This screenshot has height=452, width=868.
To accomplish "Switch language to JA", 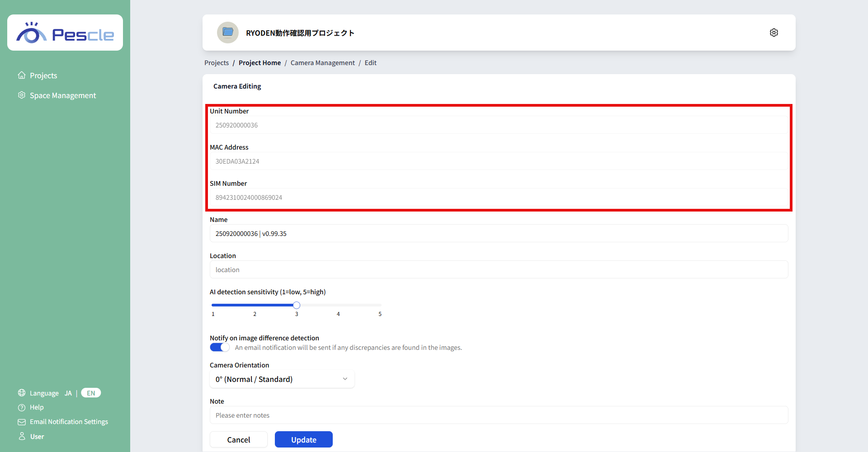I will 68,393.
